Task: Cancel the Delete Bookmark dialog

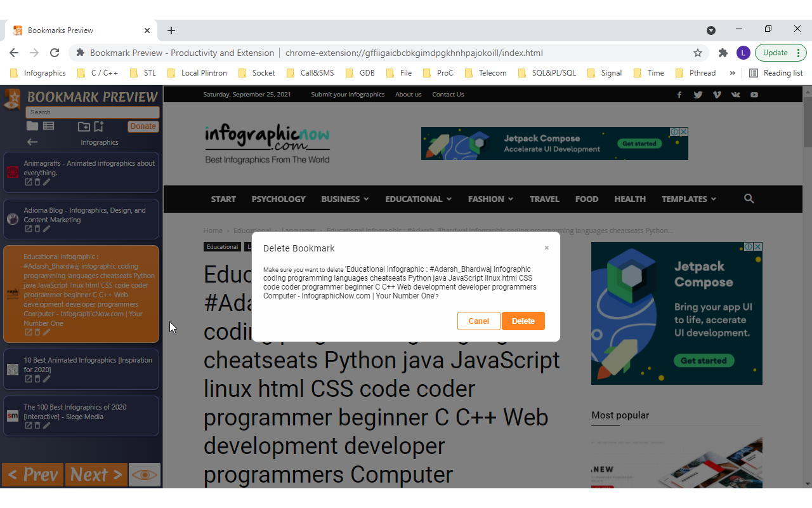Action: [x=478, y=321]
